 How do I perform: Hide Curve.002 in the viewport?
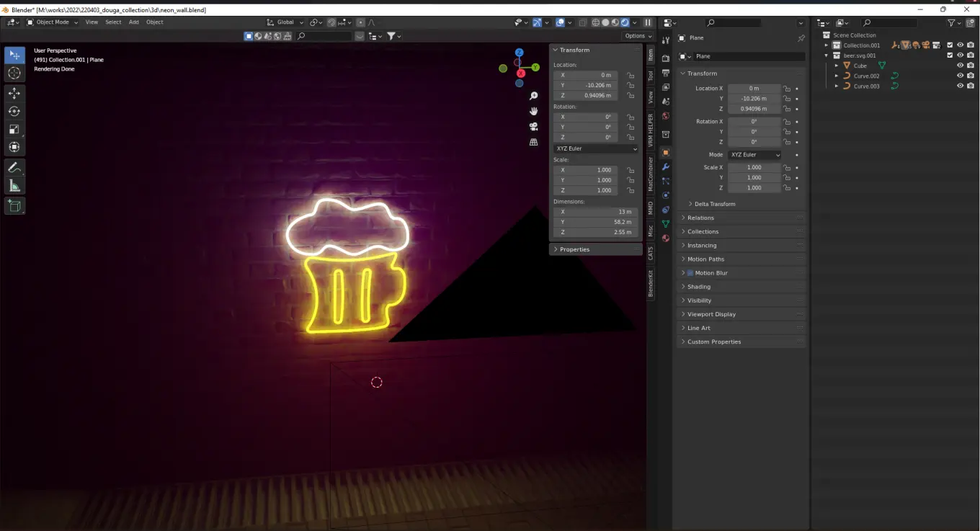coord(961,76)
